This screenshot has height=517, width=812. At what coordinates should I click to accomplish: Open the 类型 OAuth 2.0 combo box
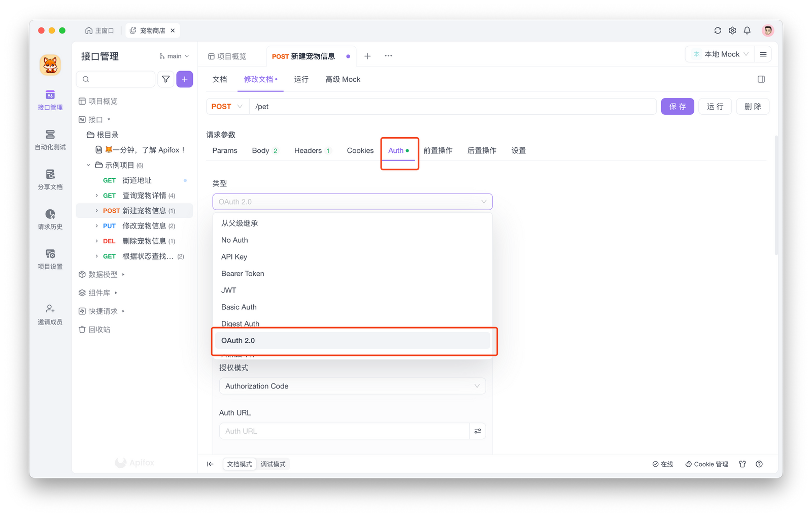point(352,202)
